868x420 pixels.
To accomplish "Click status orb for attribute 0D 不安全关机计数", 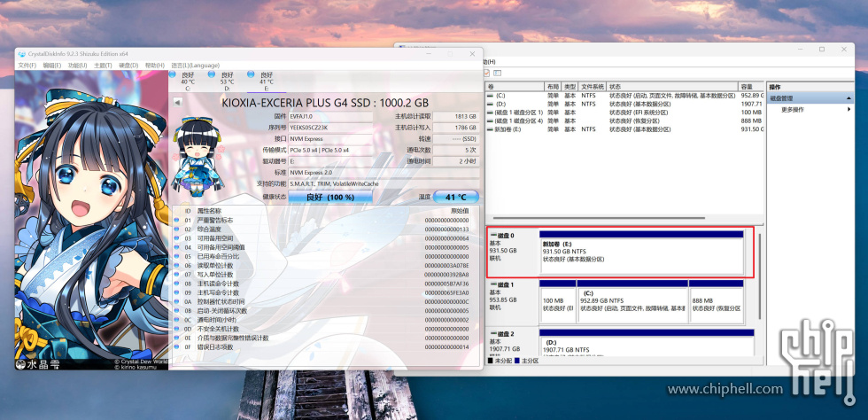I will click(177, 329).
